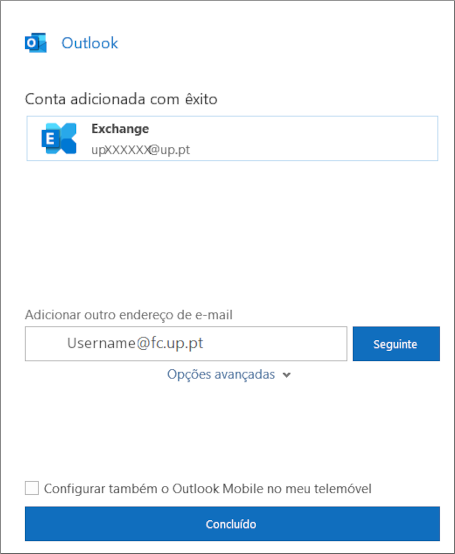Click the chevron arrow beside Opções avançadas
The width and height of the screenshot is (455, 554).
[x=287, y=375]
